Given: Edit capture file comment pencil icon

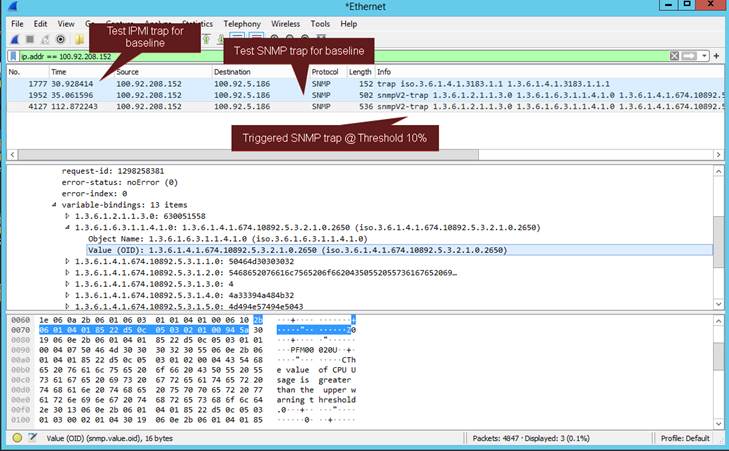Looking at the screenshot, I should [x=33, y=438].
